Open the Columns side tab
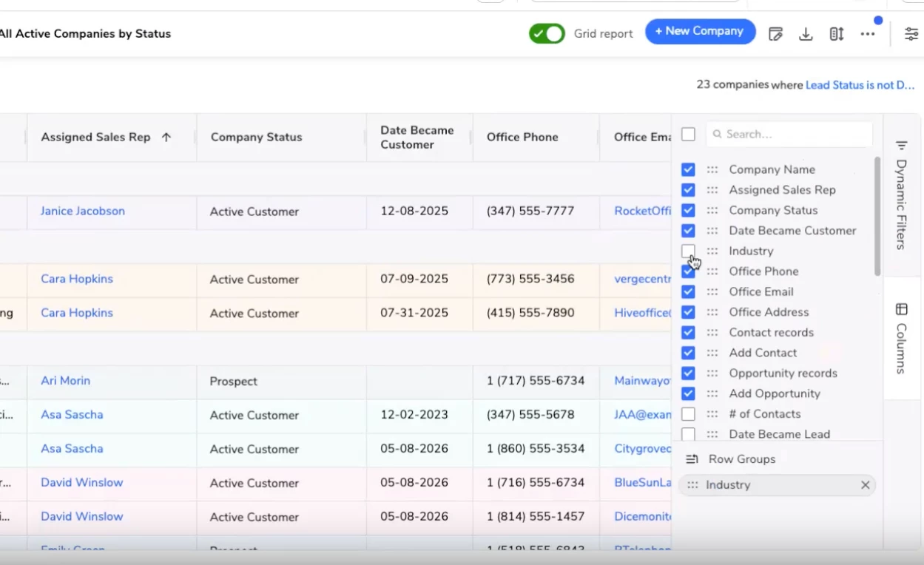The width and height of the screenshot is (924, 565). [901, 338]
